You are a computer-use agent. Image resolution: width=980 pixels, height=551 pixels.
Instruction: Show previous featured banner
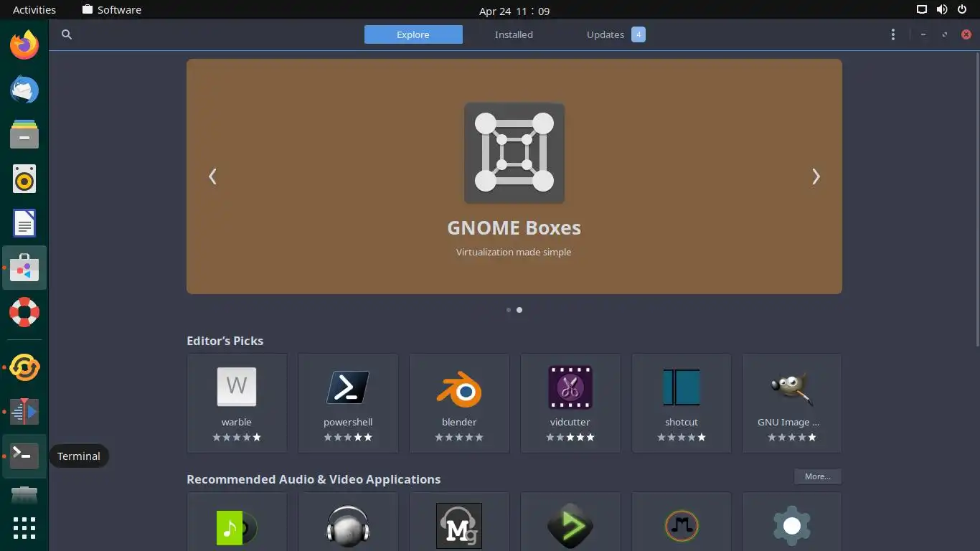point(212,176)
